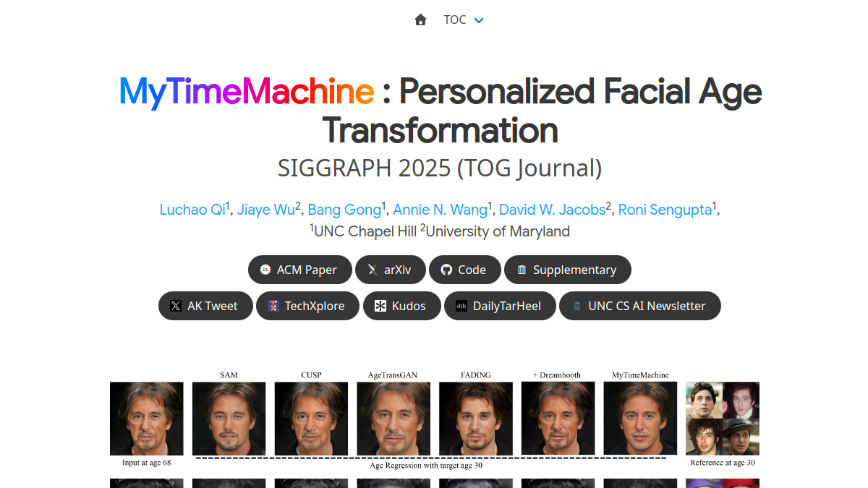868x488 pixels.
Task: Click the TechXplore logo icon
Action: click(x=273, y=306)
